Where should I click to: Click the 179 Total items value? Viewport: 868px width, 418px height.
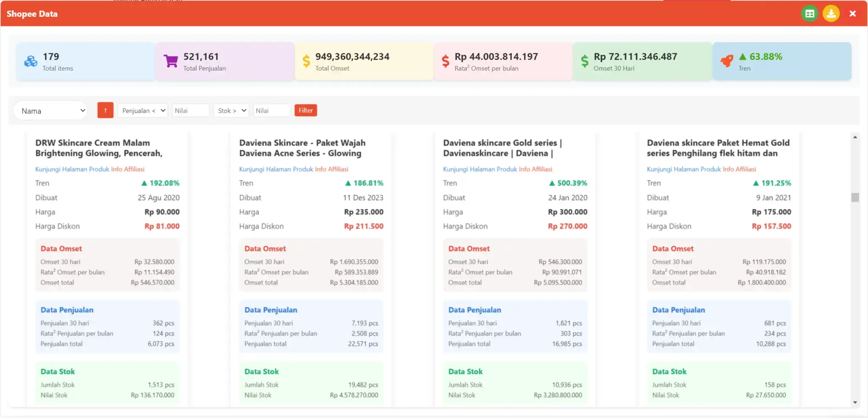[51, 56]
